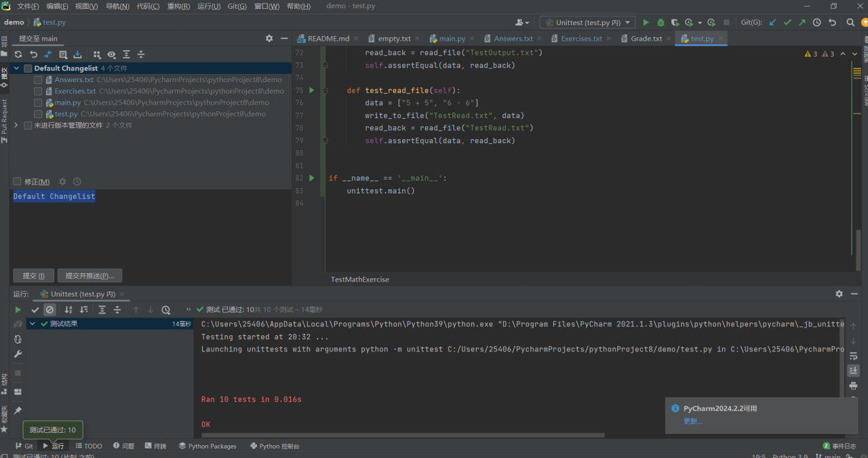The image size is (868, 458).
Task: Click the 提交并推送(P) button
Action: point(90,275)
